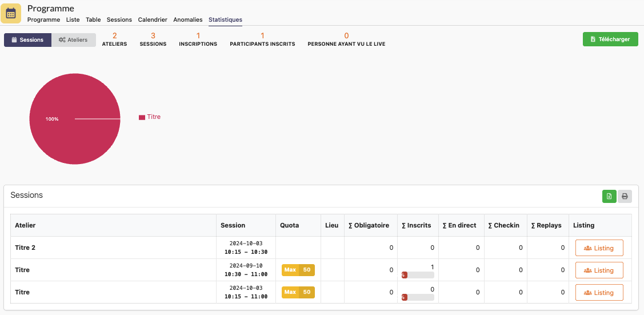The width and height of the screenshot is (644, 315).
Task: Click the Programme calendar icon
Action: (11, 13)
